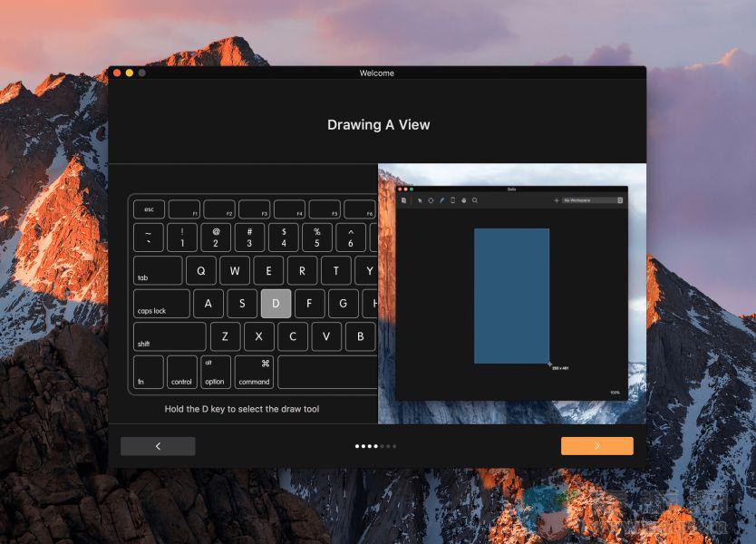Click the round palette icon in preview toolbar

463,200
